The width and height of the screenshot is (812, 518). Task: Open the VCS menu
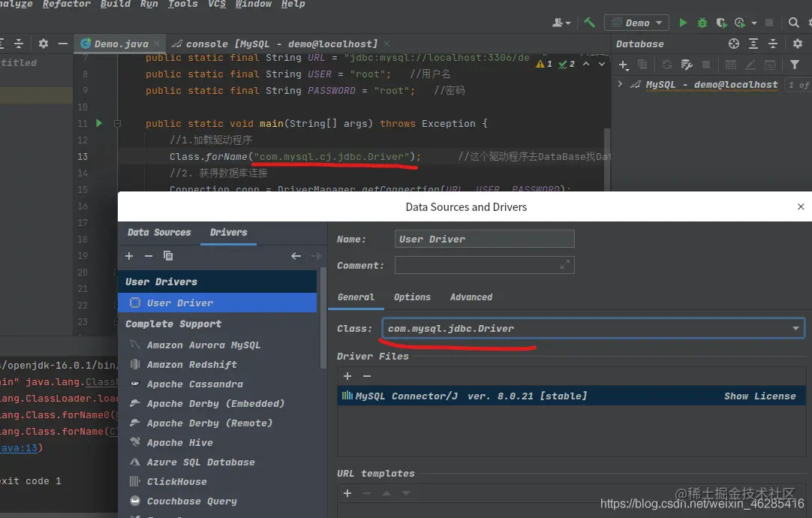[216, 5]
